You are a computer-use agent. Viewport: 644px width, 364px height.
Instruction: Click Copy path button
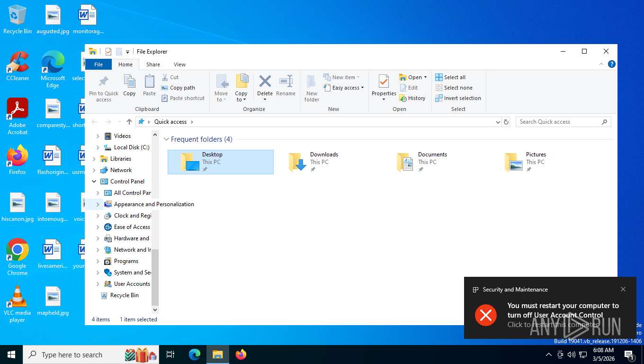179,88
